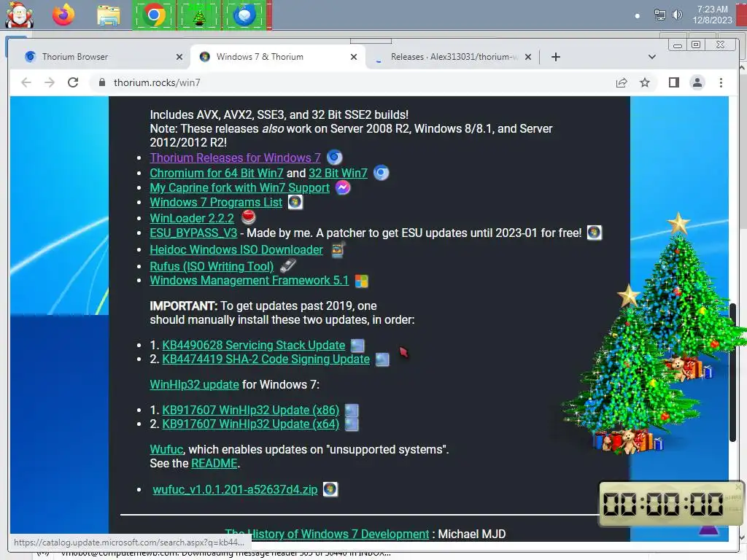Open KB4490628 Servicing Stack Update link
The width and height of the screenshot is (747, 560).
click(253, 345)
